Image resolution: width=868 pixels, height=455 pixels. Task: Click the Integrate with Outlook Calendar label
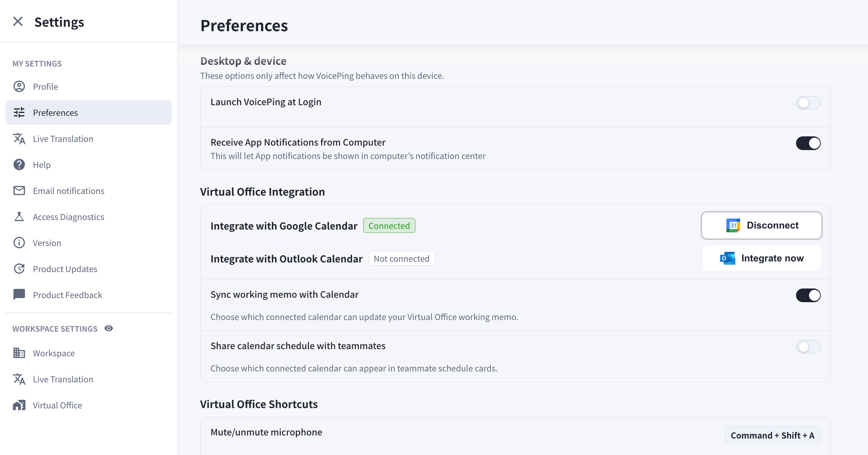pyautogui.click(x=286, y=259)
